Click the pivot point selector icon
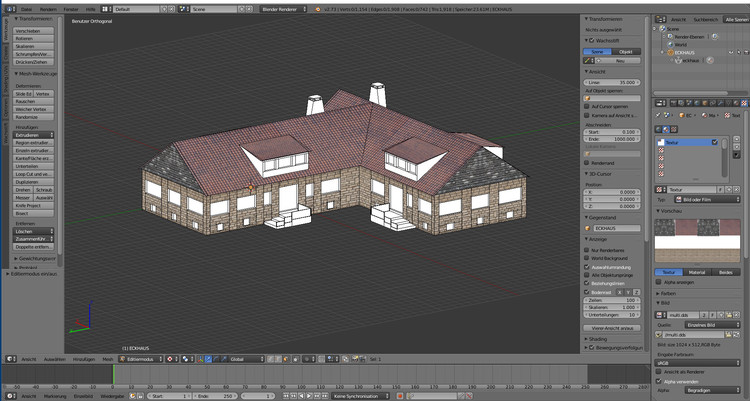The width and height of the screenshot is (750, 401). tap(187, 359)
